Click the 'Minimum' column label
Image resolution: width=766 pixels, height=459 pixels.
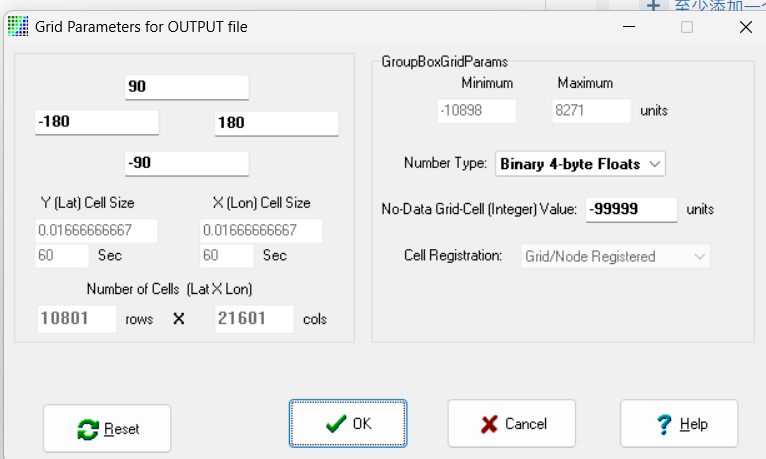(x=487, y=83)
